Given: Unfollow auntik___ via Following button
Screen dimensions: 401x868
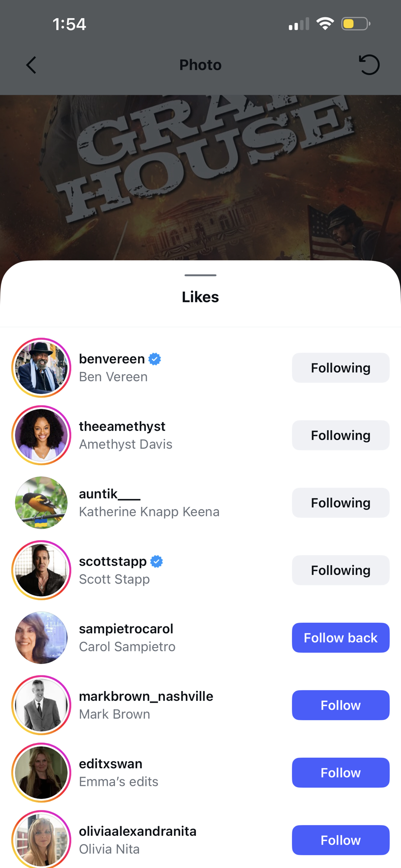Looking at the screenshot, I should click(340, 503).
